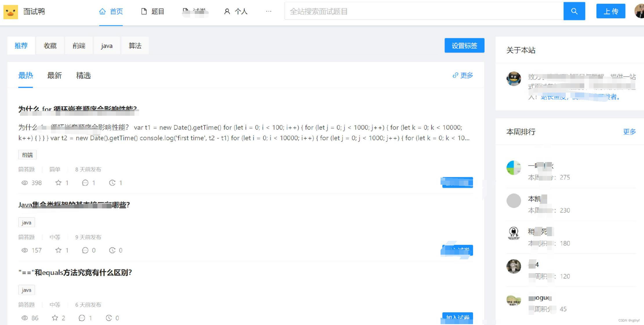644x325 pixels.
Task: Click the 上传 upload button
Action: pyautogui.click(x=611, y=11)
